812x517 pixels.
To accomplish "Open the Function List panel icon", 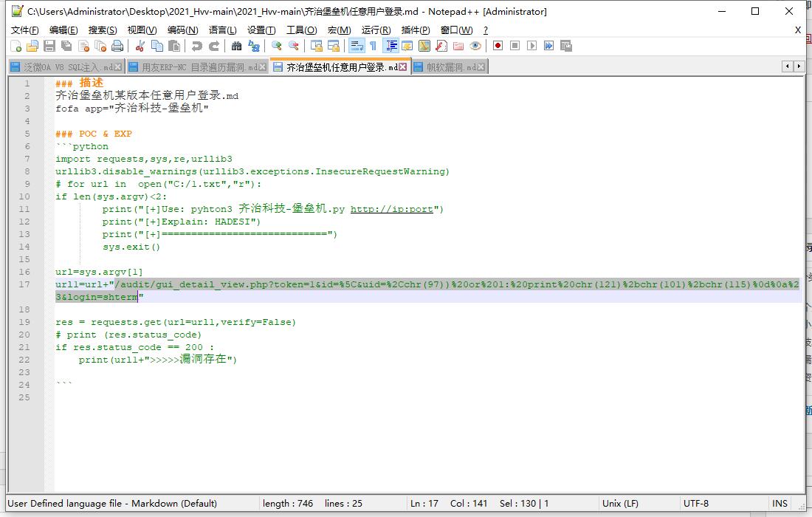I will click(441, 46).
